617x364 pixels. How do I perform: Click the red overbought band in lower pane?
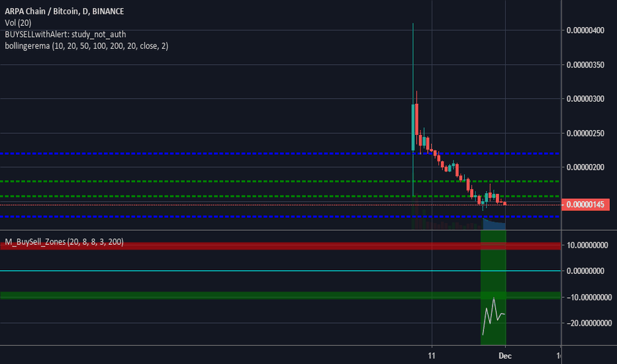click(280, 246)
